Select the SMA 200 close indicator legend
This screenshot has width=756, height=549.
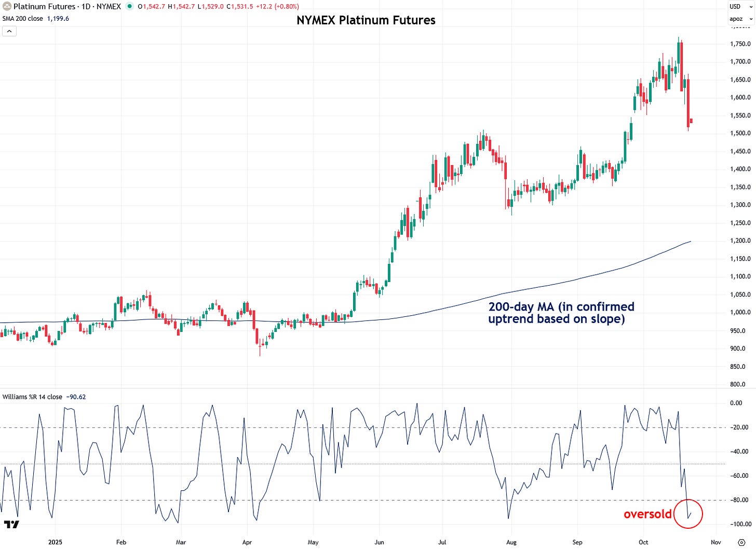(x=23, y=19)
